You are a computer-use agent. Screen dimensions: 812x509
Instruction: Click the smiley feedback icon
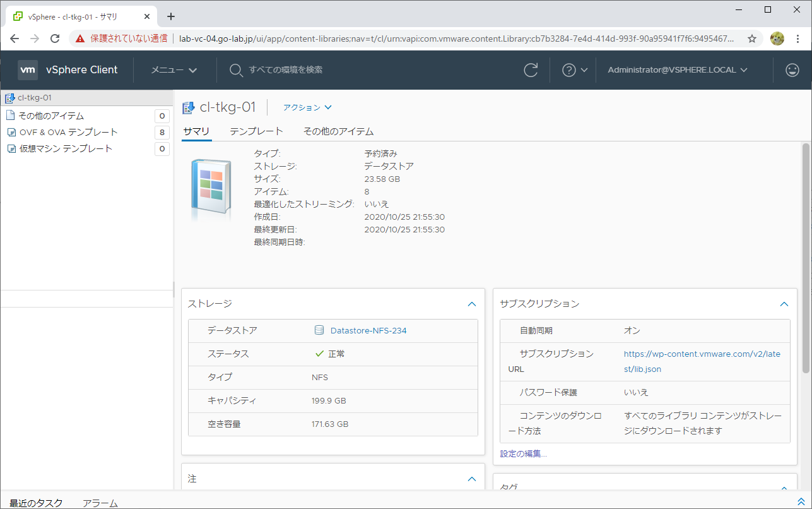point(792,70)
